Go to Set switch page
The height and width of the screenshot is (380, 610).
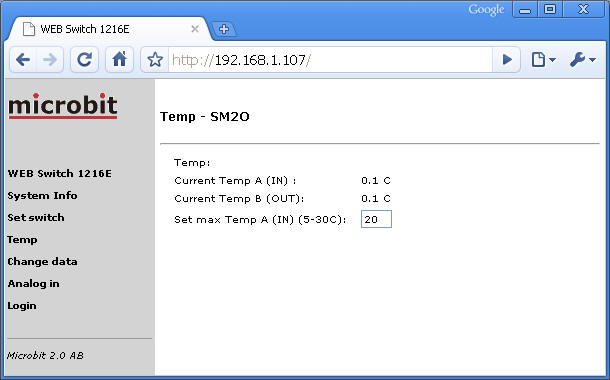pos(36,218)
